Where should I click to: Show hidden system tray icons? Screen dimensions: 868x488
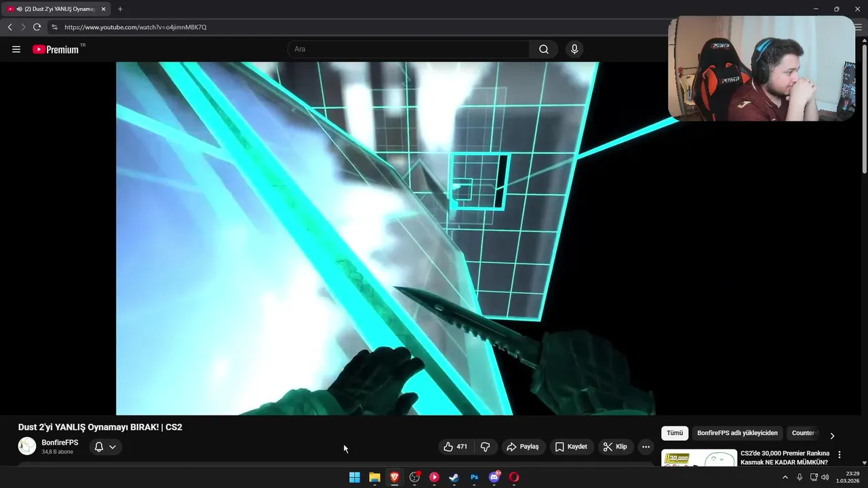coord(785,477)
